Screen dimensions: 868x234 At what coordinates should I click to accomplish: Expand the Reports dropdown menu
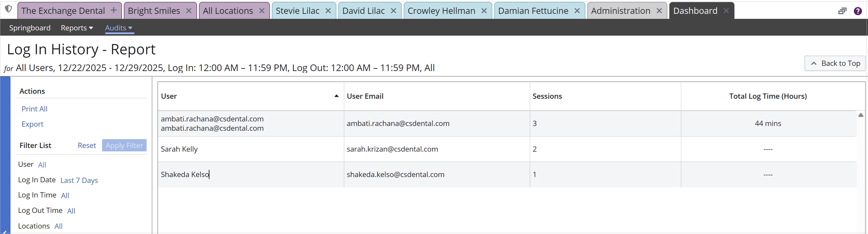click(76, 28)
